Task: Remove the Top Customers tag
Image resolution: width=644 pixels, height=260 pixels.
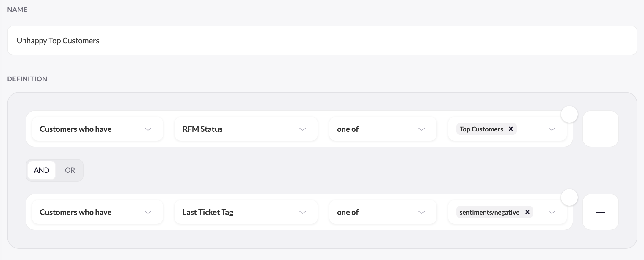Action: coord(511,129)
